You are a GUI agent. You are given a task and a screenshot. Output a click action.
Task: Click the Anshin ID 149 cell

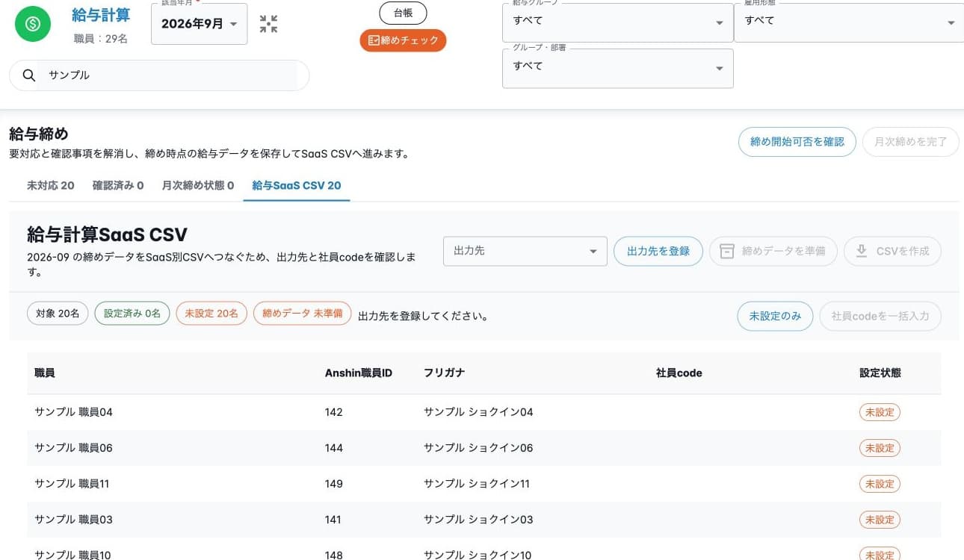point(334,484)
